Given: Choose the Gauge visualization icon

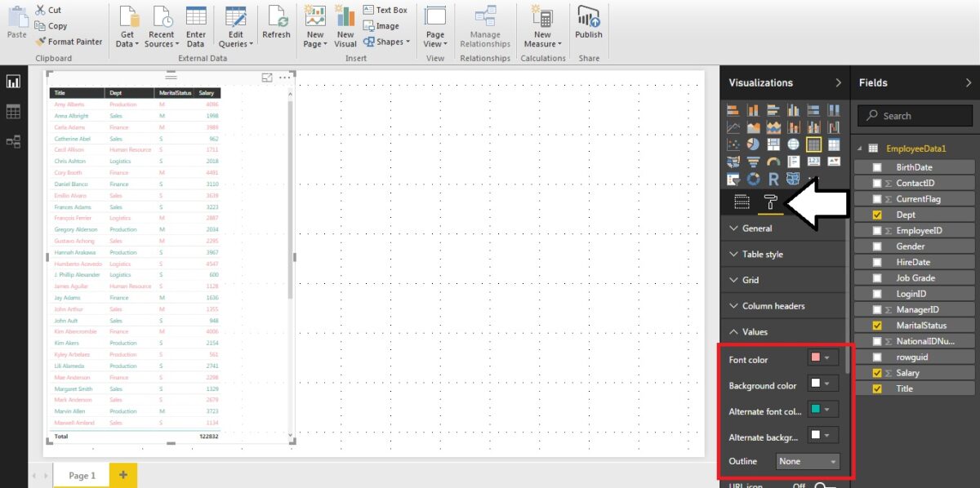Looking at the screenshot, I should 772,161.
